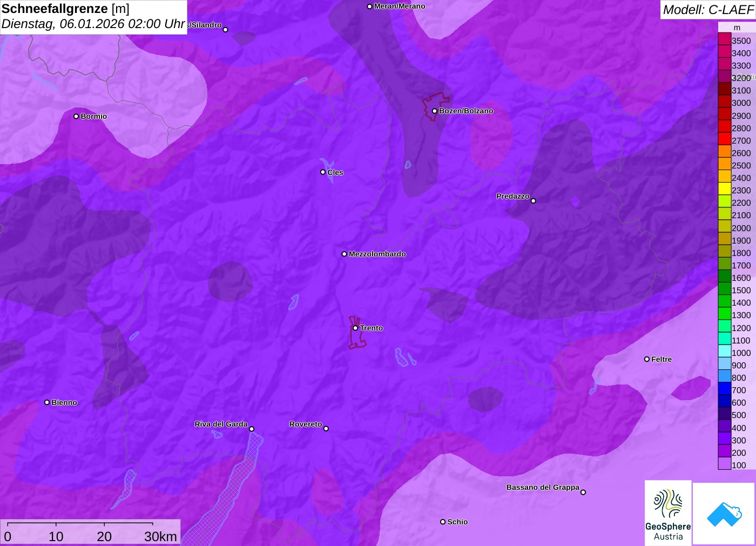The image size is (756, 546).
Task: Select the Meran/Merano marker dot
Action: coord(369,6)
